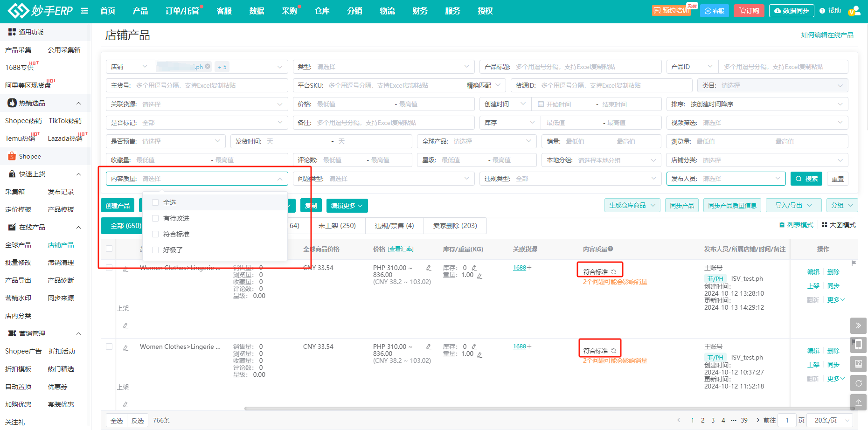Switch to the 未上架 (250) tab
This screenshot has height=430, width=868.
[337, 226]
